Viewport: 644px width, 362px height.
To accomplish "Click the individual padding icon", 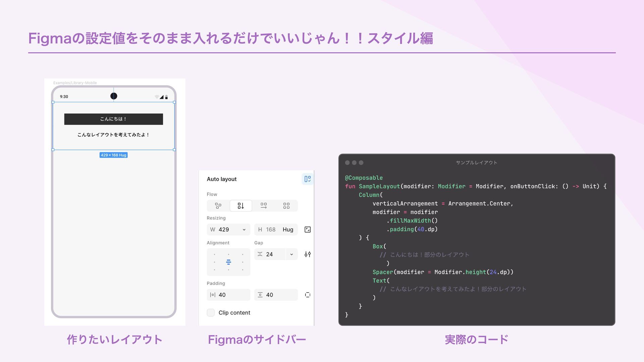I will [x=308, y=295].
